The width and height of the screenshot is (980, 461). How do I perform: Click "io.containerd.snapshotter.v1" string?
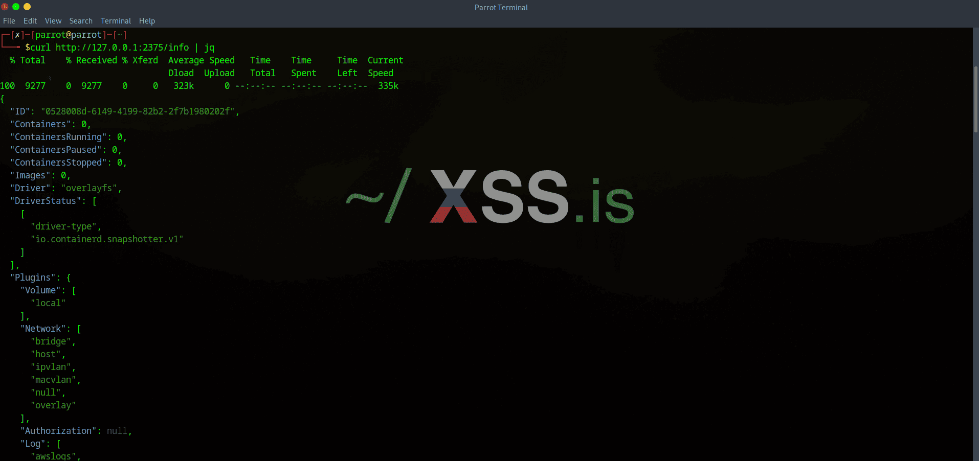[x=107, y=239]
